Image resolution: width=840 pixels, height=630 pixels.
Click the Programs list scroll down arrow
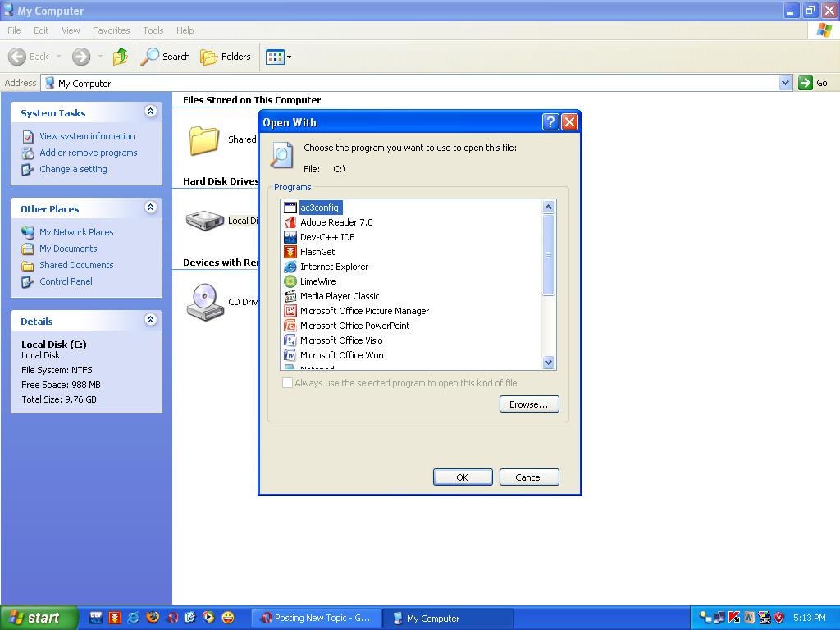click(548, 362)
